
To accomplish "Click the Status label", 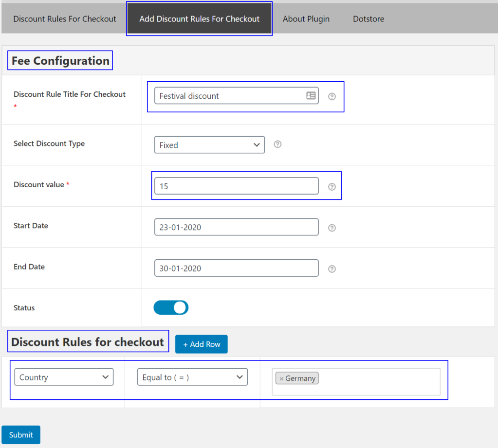I will [x=24, y=308].
